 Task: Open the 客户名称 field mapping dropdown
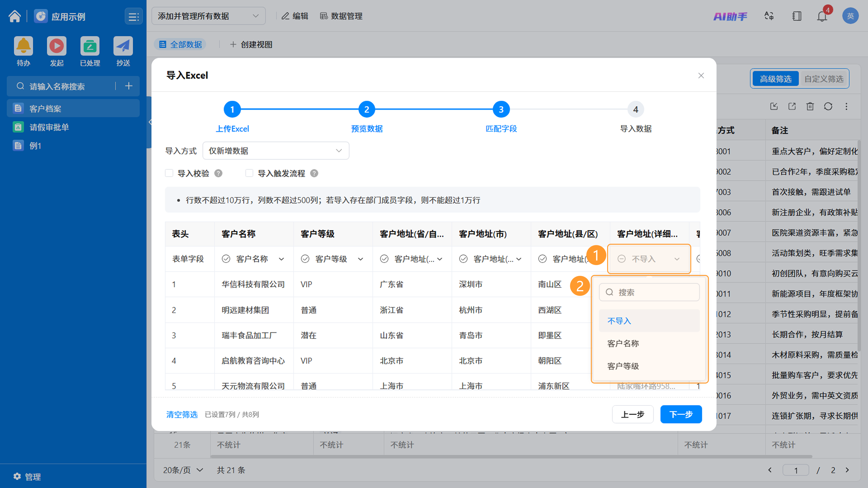[253, 259]
